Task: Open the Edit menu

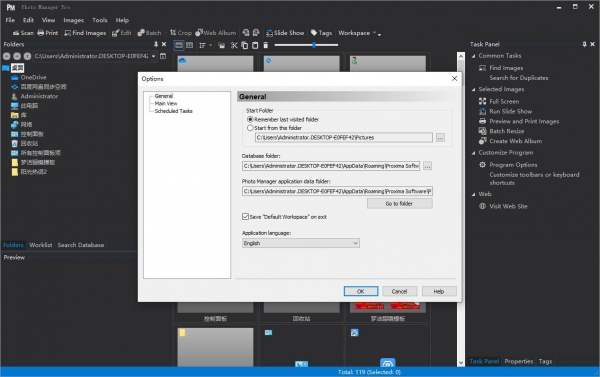Action: tap(28, 20)
